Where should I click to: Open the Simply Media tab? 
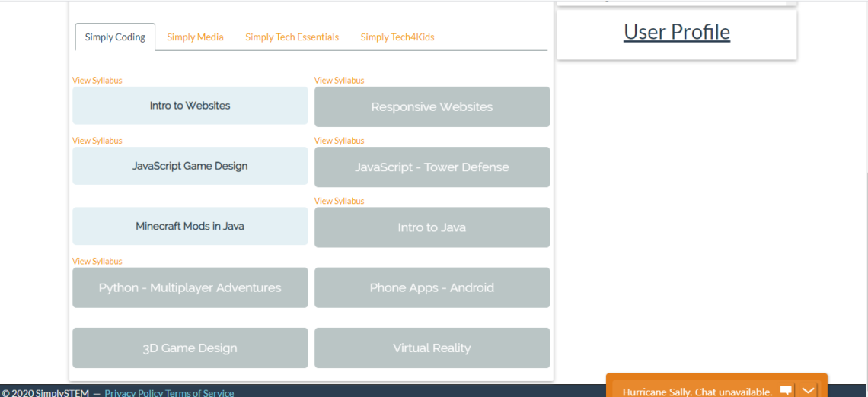pos(196,37)
